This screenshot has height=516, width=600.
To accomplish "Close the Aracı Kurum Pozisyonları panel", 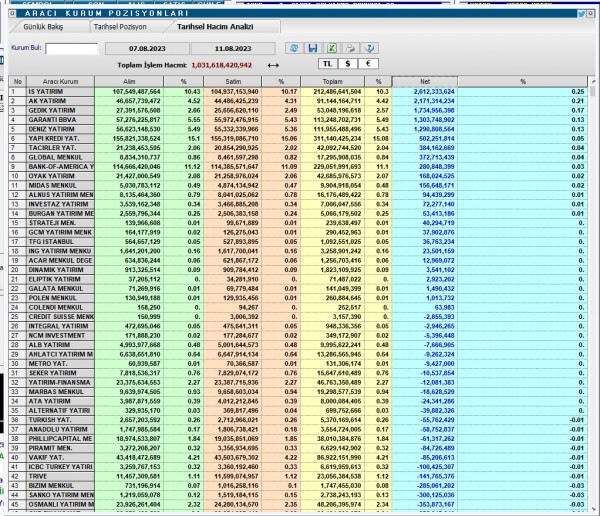I will pyautogui.click(x=591, y=13).
